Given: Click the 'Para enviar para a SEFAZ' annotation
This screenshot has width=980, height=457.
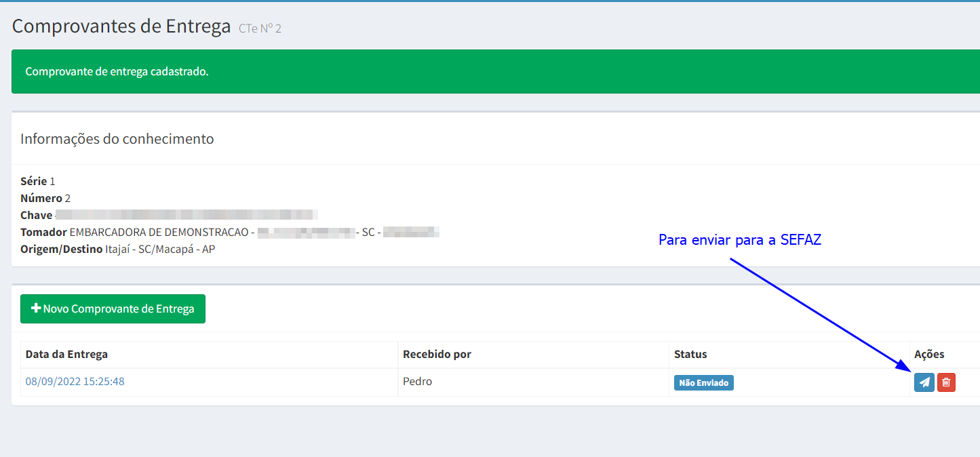Looking at the screenshot, I should click(x=739, y=240).
